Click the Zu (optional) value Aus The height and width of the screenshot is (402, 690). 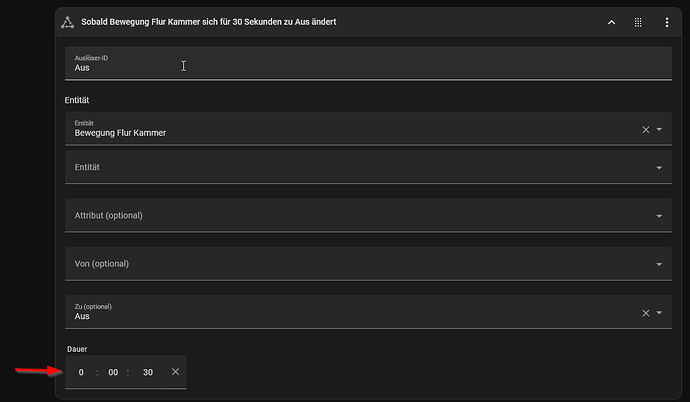tap(82, 316)
